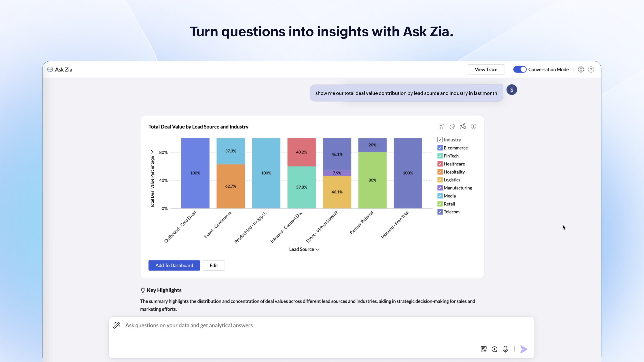Click the purple send arrow icon
This screenshot has height=362, width=644.
(523, 349)
